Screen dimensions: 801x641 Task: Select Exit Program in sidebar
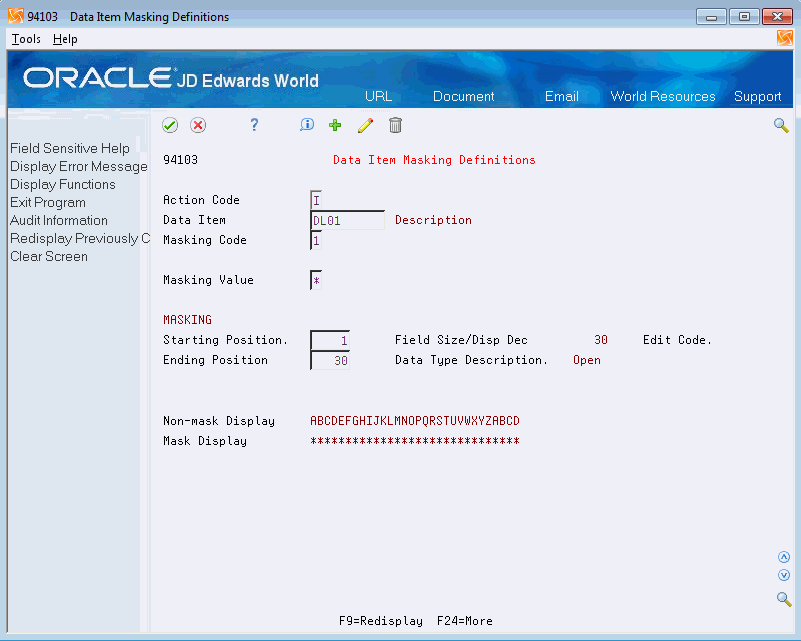[48, 202]
